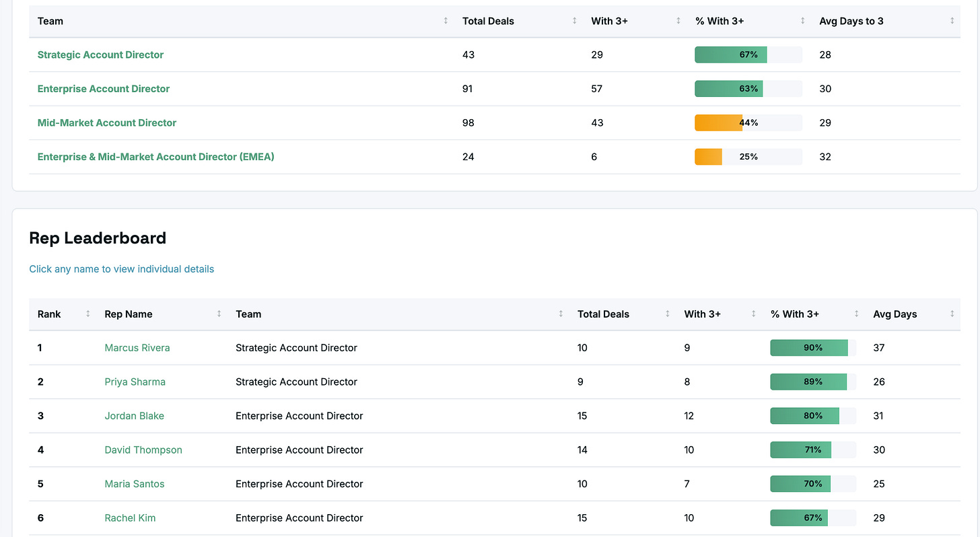This screenshot has width=980, height=537.
Task: Open Strategic Account Director team link
Action: tap(100, 55)
